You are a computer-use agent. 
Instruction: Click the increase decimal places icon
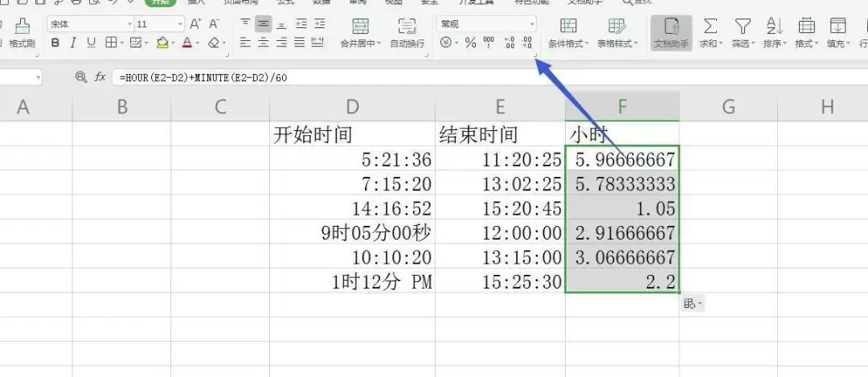510,43
